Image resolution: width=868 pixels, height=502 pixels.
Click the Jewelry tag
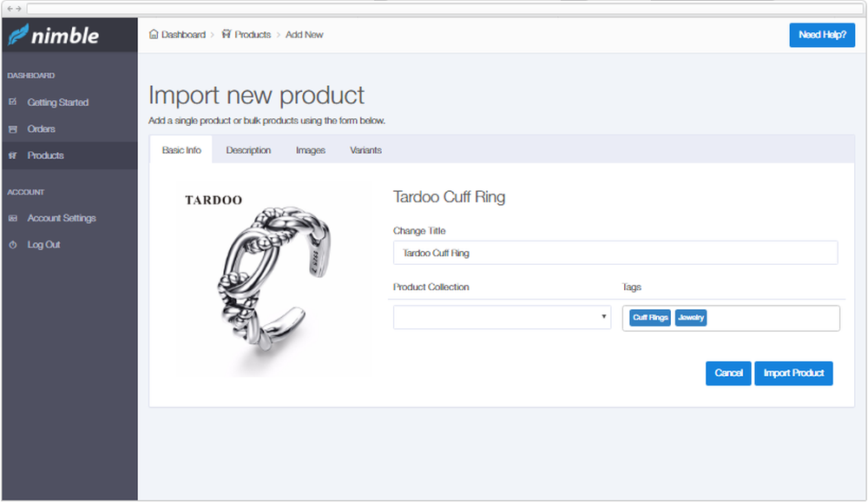tap(691, 318)
